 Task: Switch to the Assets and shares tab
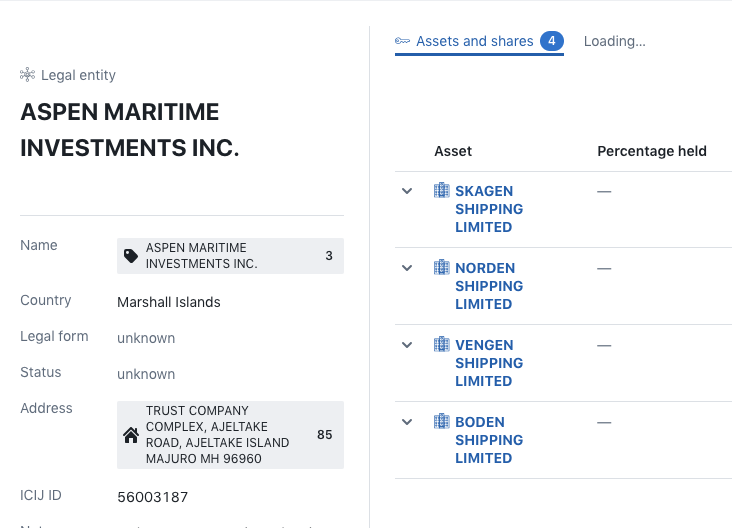[x=474, y=41]
